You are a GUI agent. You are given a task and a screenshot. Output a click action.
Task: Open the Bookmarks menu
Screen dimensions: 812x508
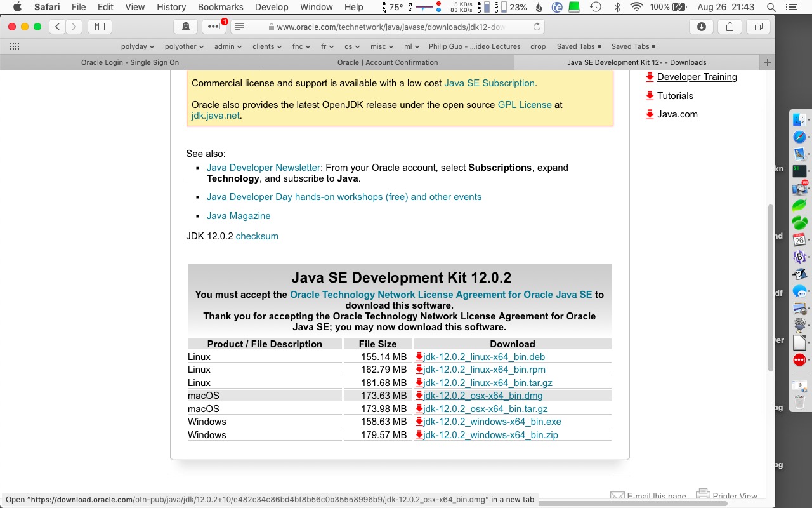click(x=221, y=7)
